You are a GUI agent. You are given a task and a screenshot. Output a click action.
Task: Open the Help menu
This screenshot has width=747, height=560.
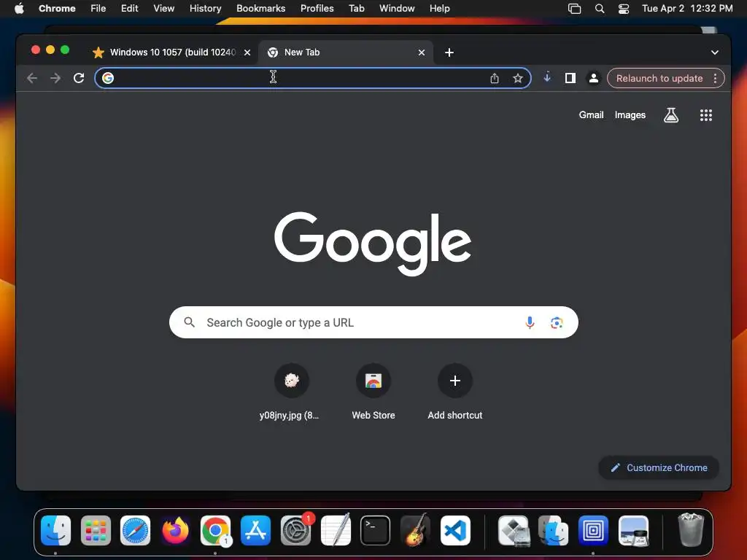[439, 9]
